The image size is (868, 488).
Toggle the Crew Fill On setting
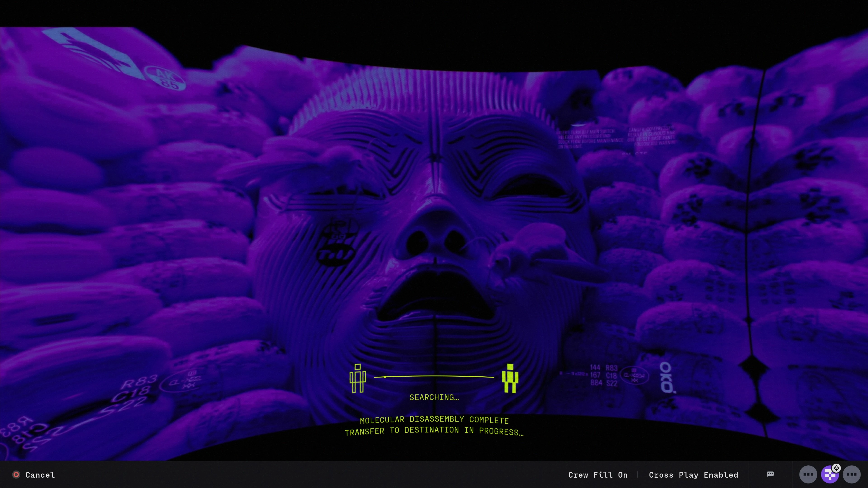598,475
